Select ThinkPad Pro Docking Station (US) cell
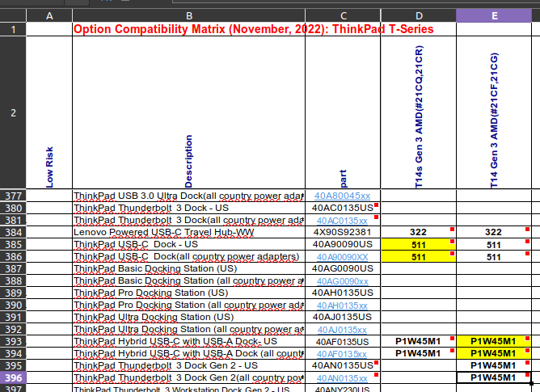 (x=188, y=293)
